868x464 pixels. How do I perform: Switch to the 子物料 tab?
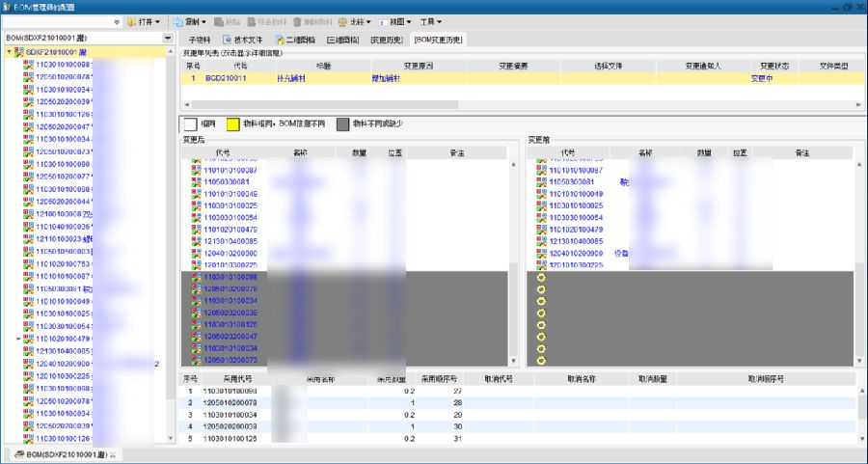(198, 40)
